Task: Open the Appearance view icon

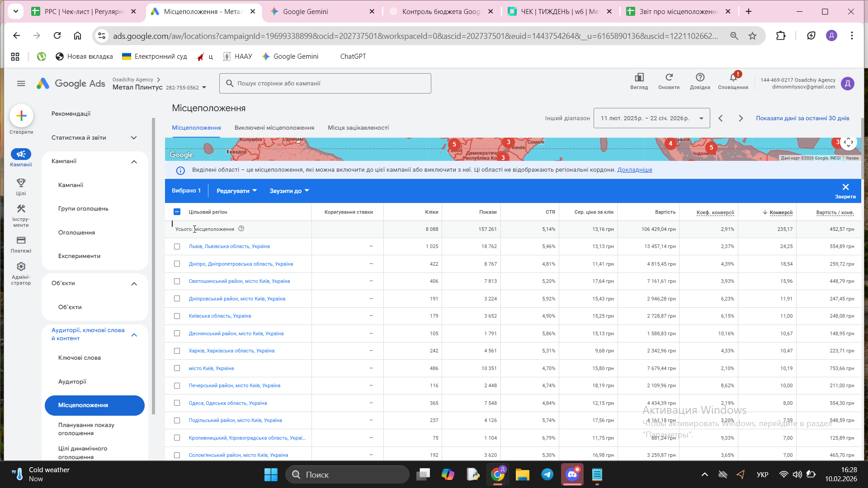Action: pos(639,77)
